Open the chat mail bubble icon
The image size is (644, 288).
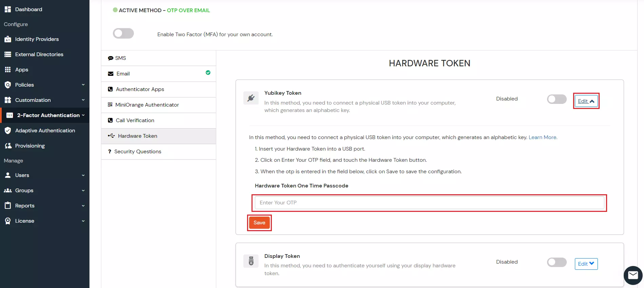tap(633, 275)
